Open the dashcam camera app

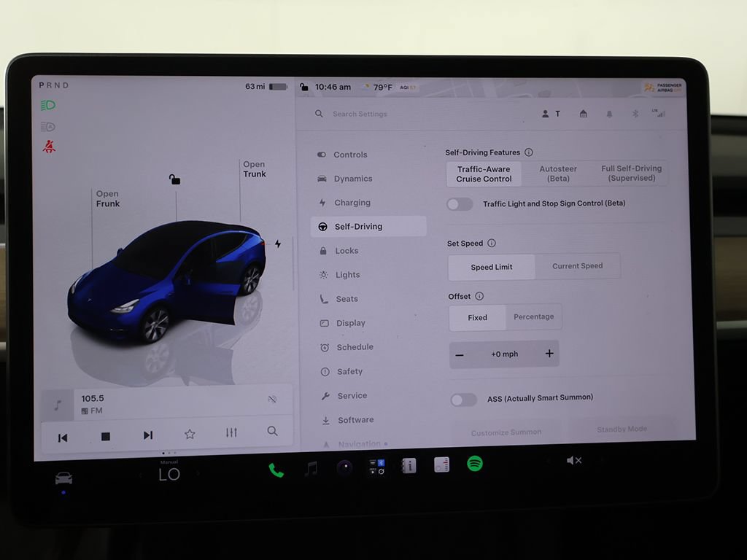[344, 467]
